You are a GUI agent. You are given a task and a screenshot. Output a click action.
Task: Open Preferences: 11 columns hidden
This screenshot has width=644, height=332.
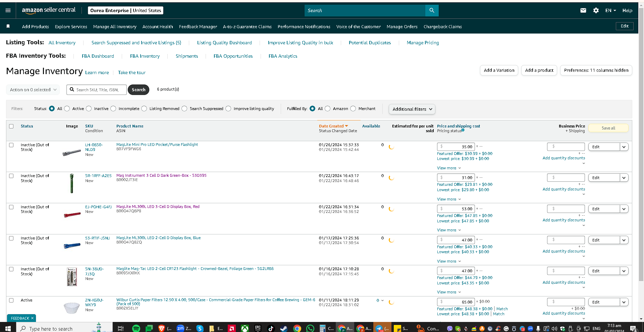[596, 70]
